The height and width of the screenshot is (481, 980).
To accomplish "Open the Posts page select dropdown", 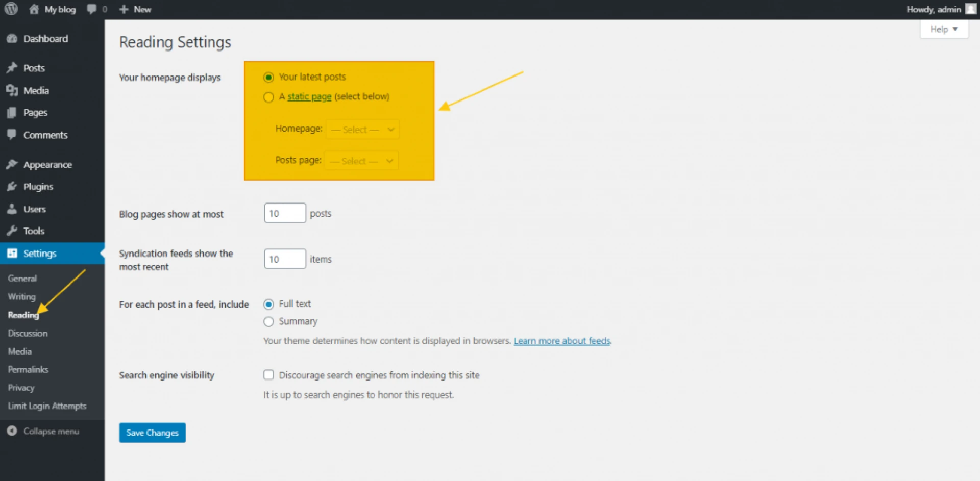I will [x=361, y=161].
